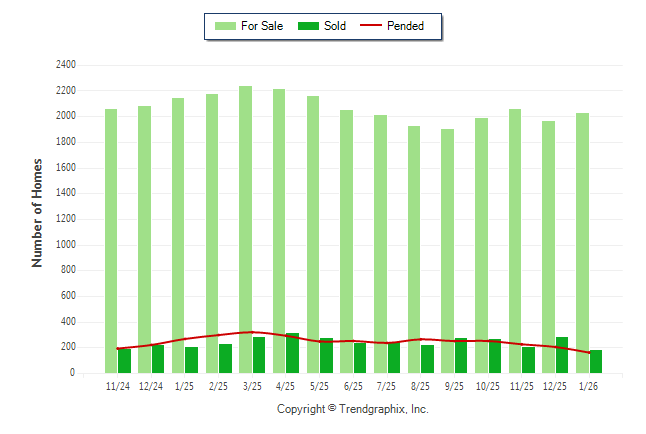Viewport: 646px width, 434px height.
Task: Click the Copyright Trendgraphix, Inc. text
Action: pos(352,409)
